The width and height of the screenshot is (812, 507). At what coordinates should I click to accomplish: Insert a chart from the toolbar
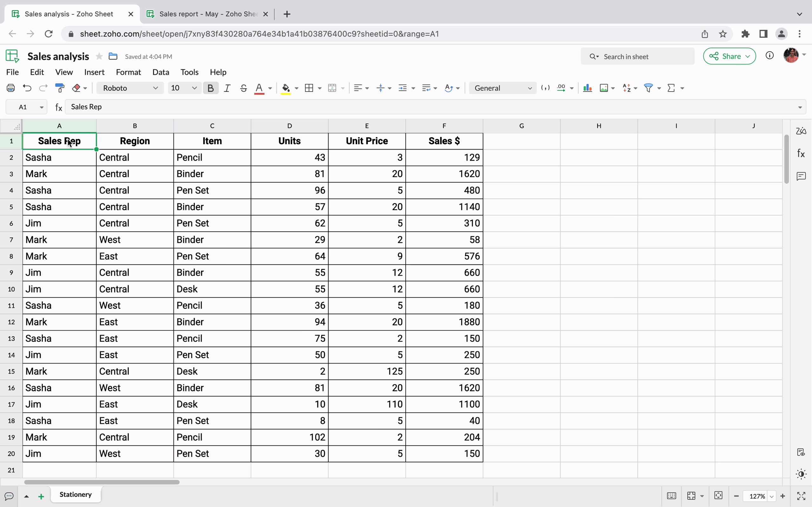click(x=587, y=88)
